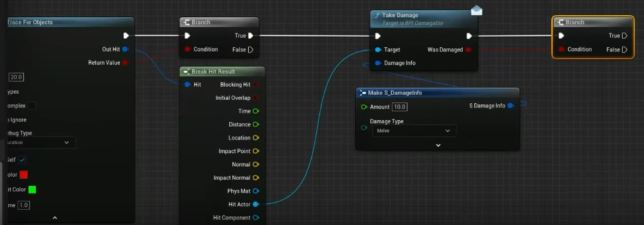
Task: Click the Return Value boolean pin
Action: [x=125, y=63]
